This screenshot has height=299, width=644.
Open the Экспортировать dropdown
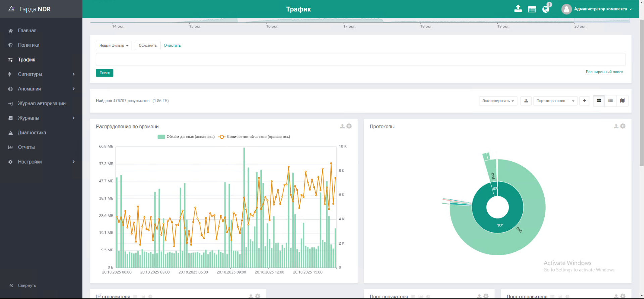tap(498, 101)
